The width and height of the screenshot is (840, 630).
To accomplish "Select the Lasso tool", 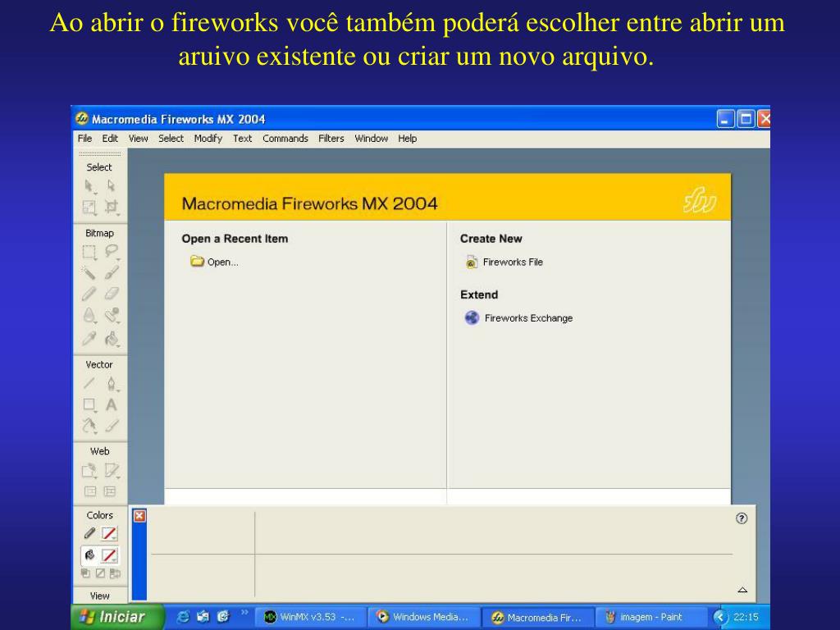I will pyautogui.click(x=112, y=252).
